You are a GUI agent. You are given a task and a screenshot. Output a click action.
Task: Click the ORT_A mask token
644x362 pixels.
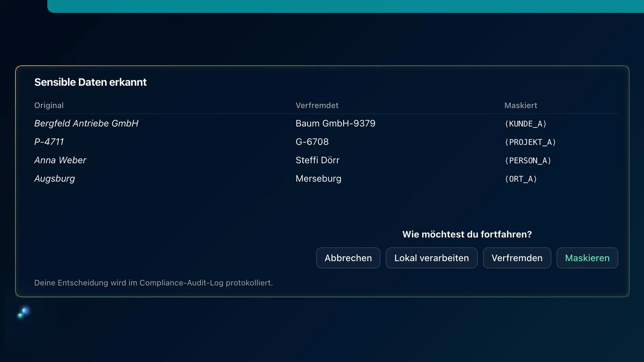[521, 179]
